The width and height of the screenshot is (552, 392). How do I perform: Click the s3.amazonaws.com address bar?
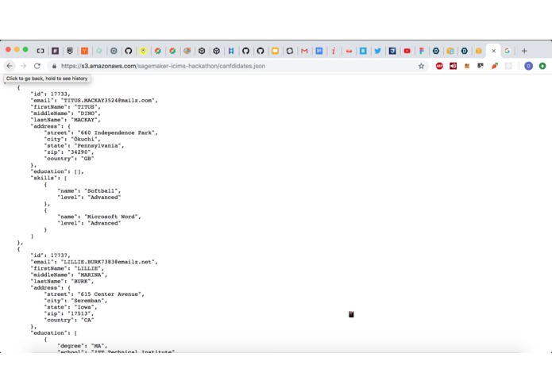tap(237, 66)
